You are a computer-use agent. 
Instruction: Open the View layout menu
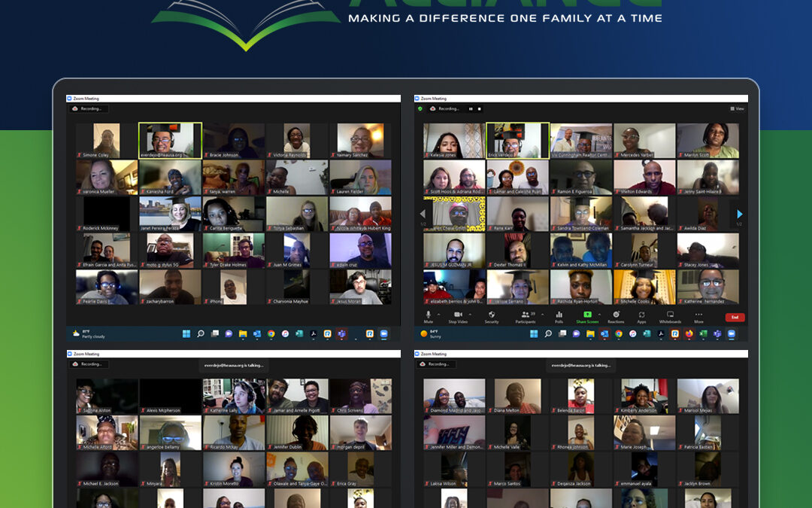point(737,108)
